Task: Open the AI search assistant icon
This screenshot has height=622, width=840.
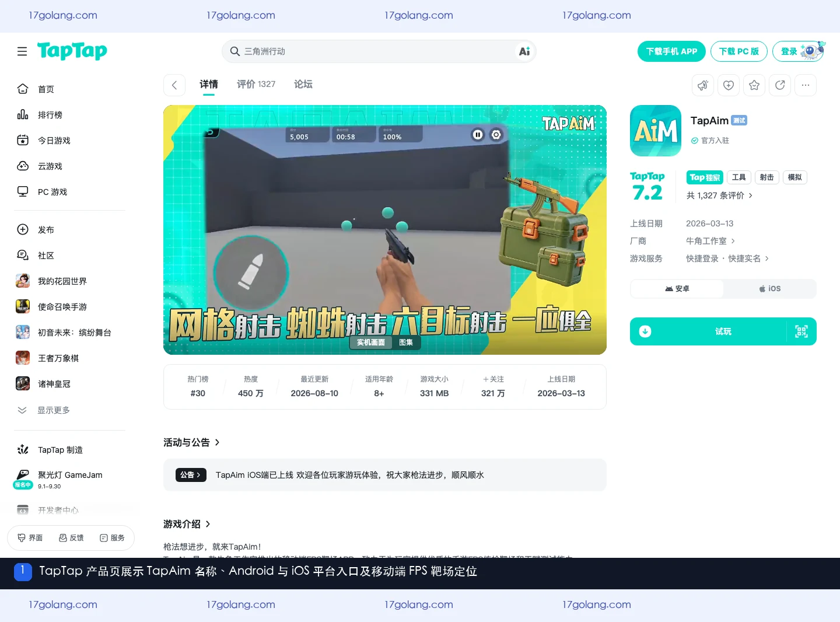Action: tap(524, 51)
